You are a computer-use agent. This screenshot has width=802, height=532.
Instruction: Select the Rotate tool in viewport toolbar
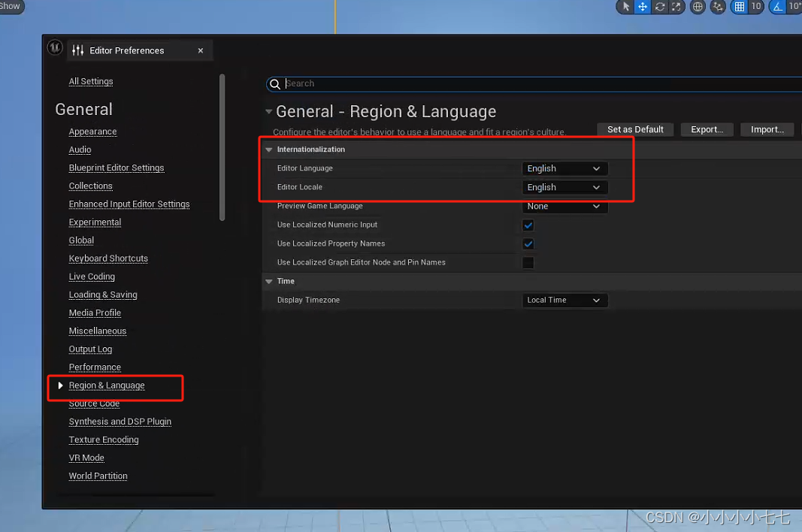(660, 7)
